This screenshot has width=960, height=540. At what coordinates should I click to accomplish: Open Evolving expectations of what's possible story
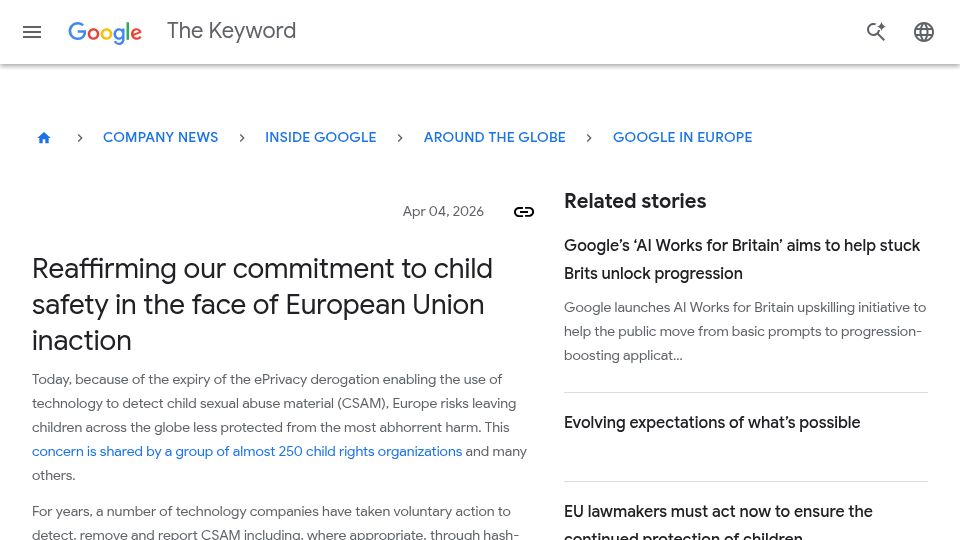click(712, 422)
